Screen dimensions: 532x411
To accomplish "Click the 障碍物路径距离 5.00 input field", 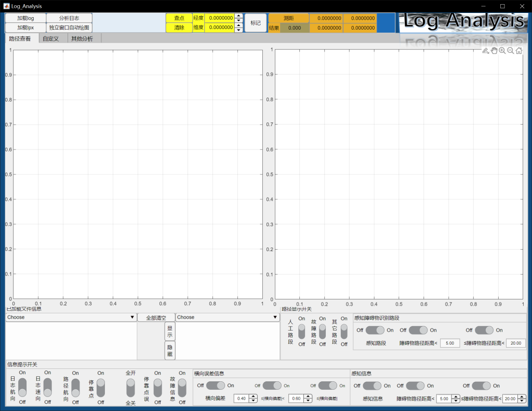I will [449, 343].
